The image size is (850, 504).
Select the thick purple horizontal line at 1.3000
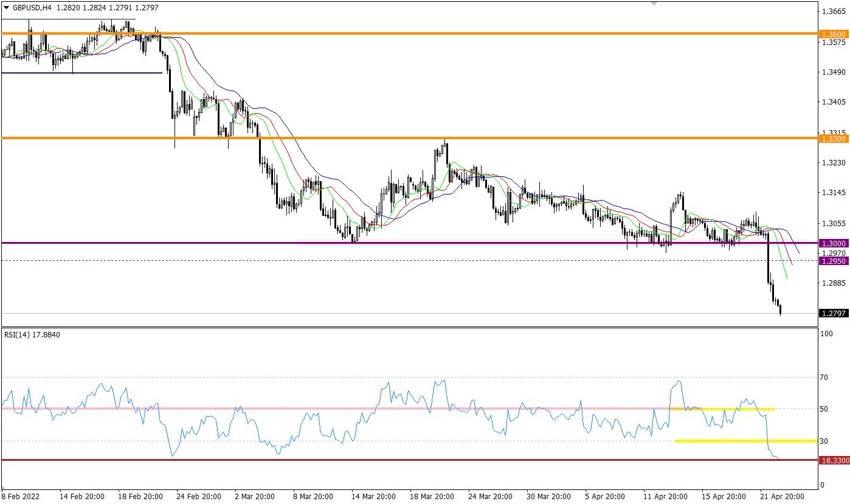tap(426, 243)
